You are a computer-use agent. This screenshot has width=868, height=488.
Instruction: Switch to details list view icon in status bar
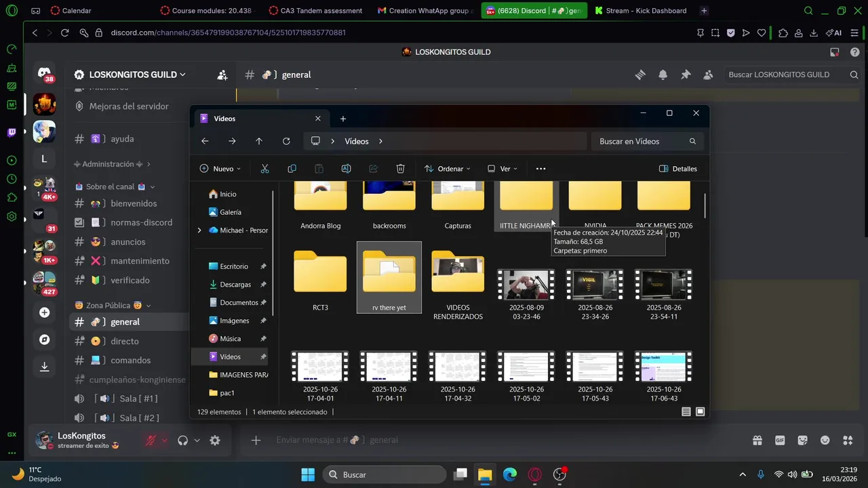[686, 411]
